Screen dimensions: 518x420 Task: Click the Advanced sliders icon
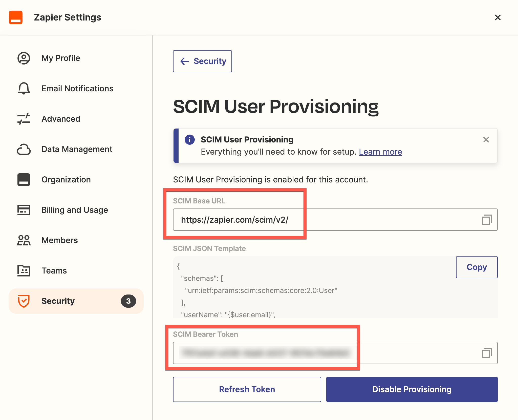24,119
